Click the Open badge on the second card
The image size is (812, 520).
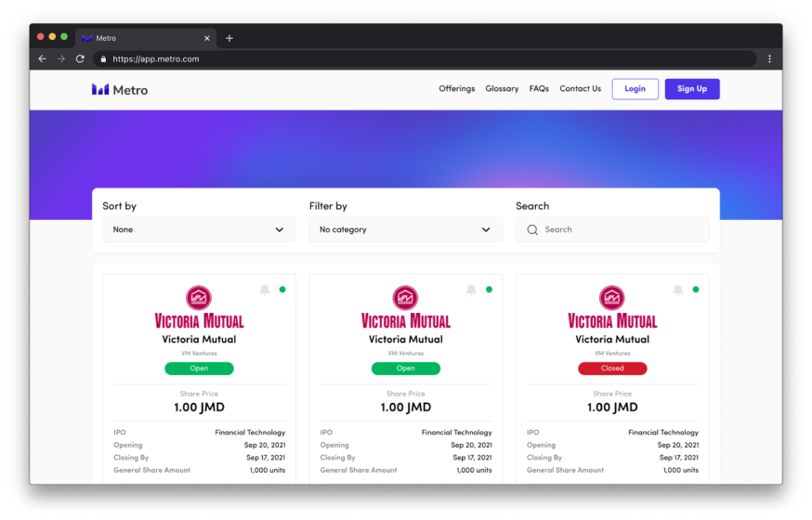click(405, 369)
